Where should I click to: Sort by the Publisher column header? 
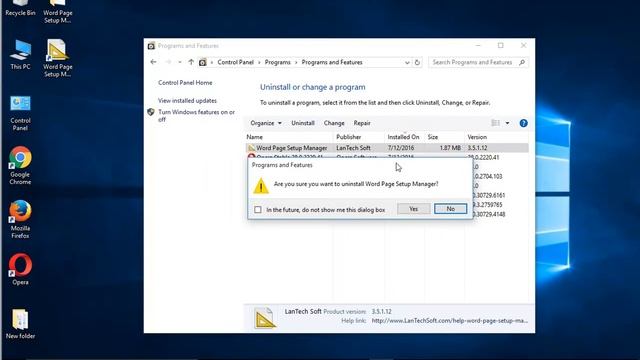(x=359, y=137)
